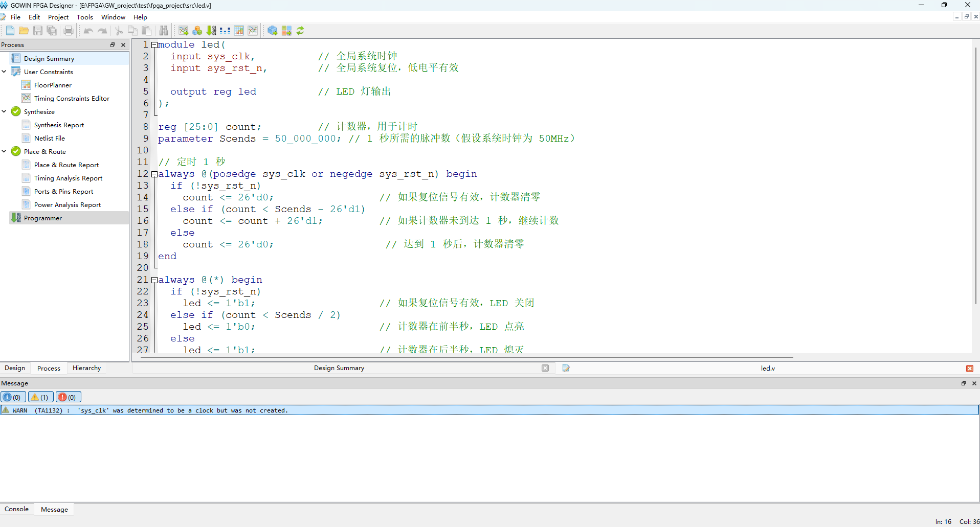Screen dimensions: 980x527
Task: Click the FloorPlanner grid toolbar icon
Action: coord(239,31)
